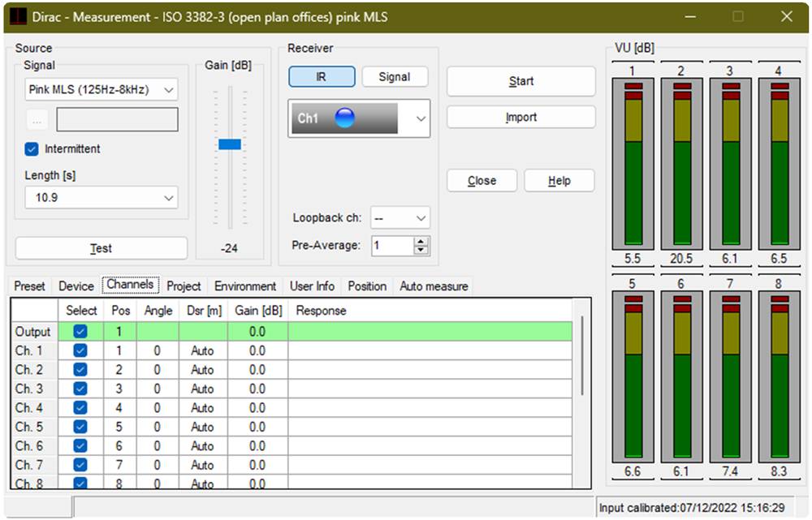Uncheck the Output row Select checkbox
812x520 pixels.
pyautogui.click(x=80, y=332)
